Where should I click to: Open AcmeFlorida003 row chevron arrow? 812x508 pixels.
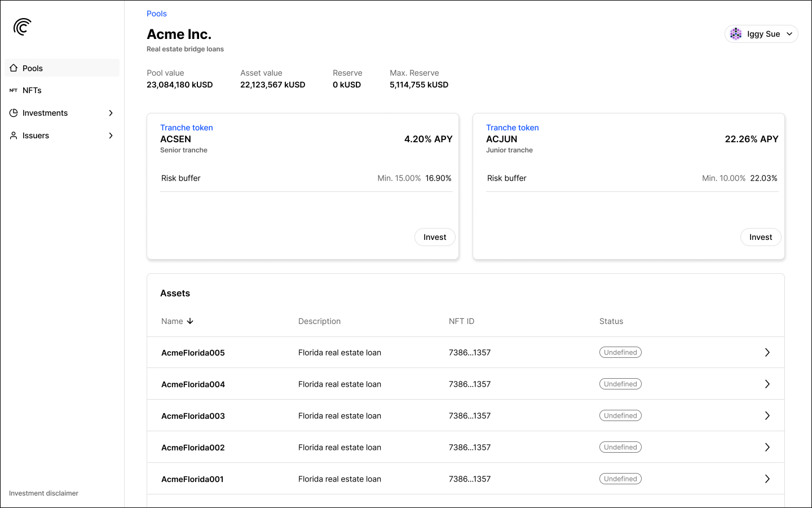[767, 415]
